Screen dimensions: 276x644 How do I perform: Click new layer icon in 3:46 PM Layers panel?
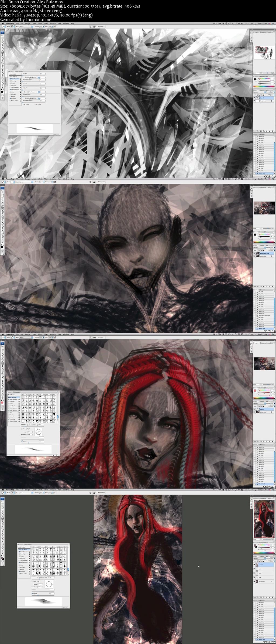pos(270,597)
